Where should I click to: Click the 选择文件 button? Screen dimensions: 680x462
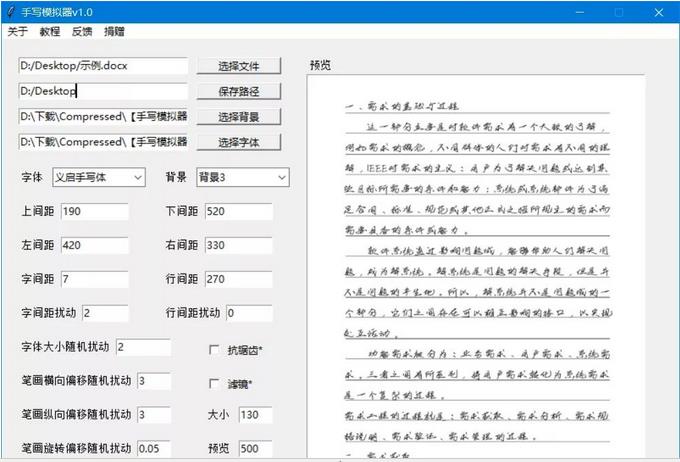click(x=239, y=66)
